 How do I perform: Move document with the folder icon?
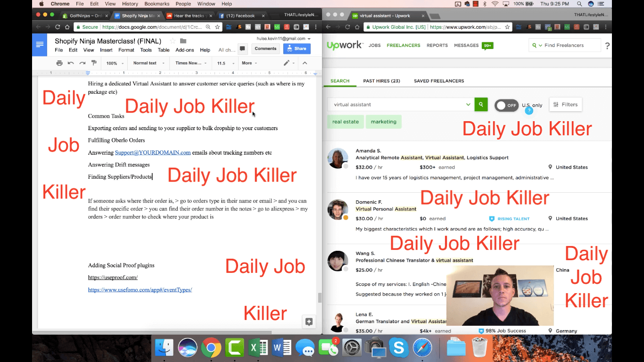coord(183,41)
